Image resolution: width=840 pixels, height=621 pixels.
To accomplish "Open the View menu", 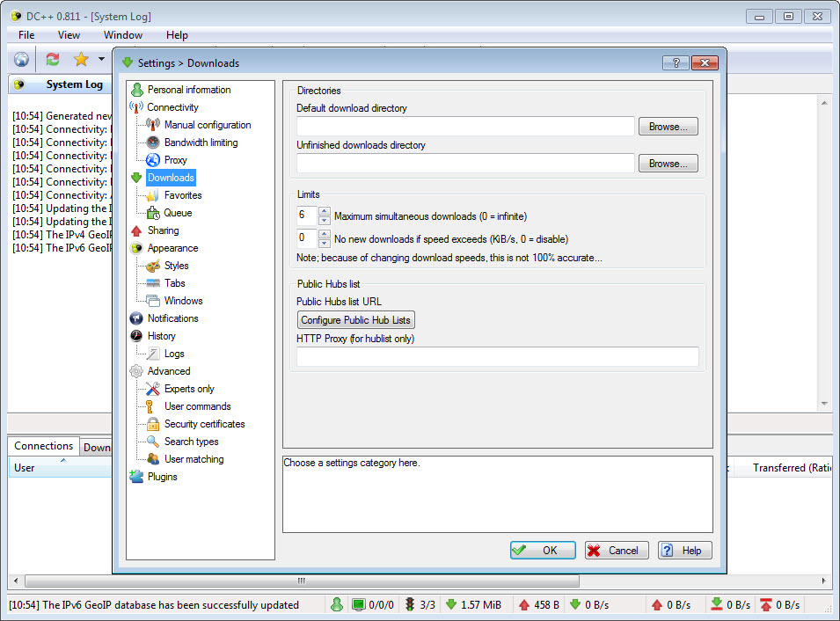I will (69, 35).
